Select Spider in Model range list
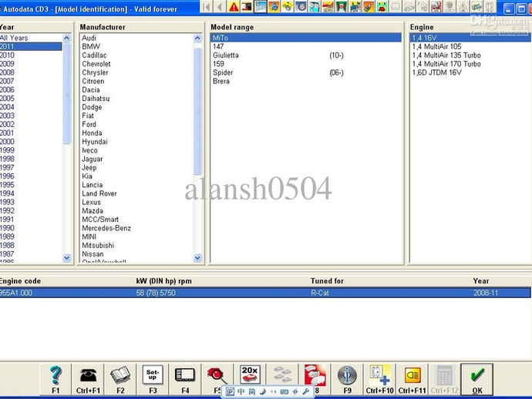 pos(306,72)
